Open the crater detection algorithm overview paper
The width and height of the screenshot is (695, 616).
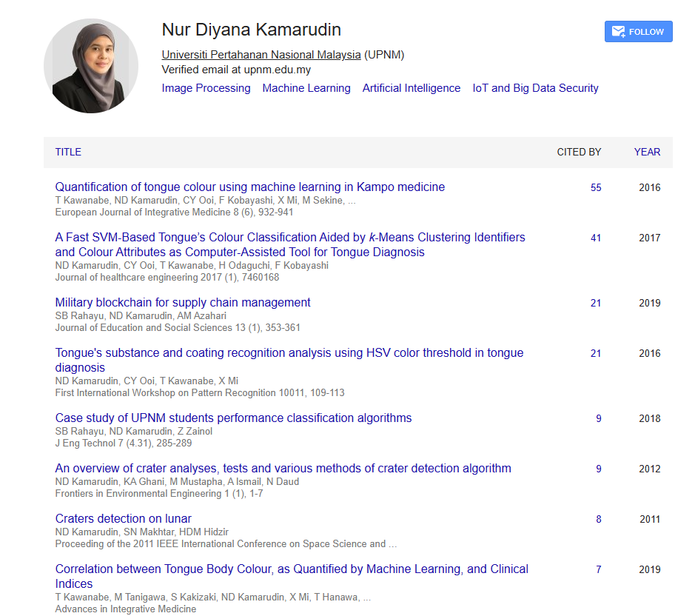coord(283,468)
